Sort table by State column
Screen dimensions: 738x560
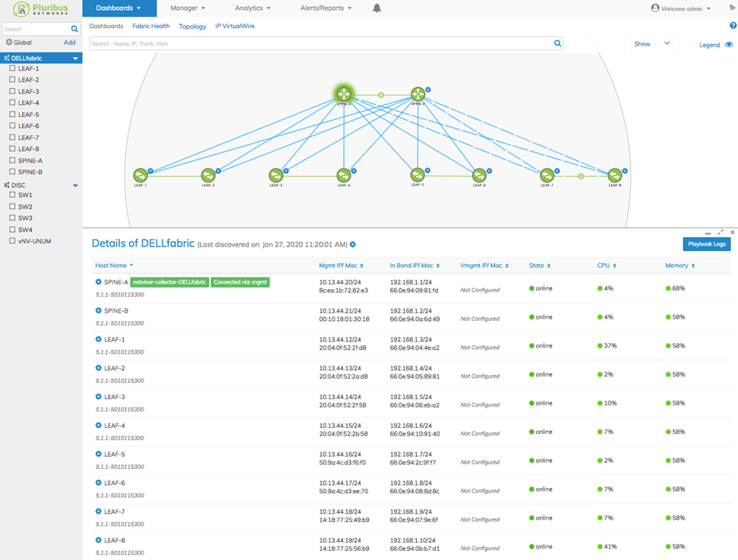pos(539,265)
